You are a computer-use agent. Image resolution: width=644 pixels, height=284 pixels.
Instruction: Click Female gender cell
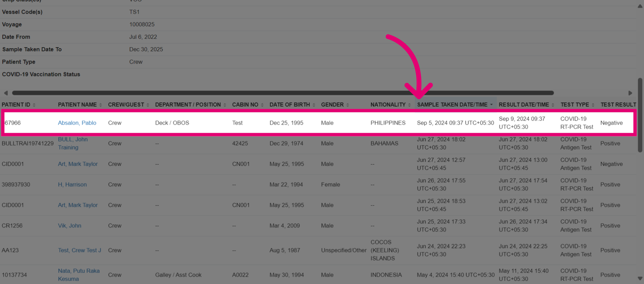click(x=330, y=185)
